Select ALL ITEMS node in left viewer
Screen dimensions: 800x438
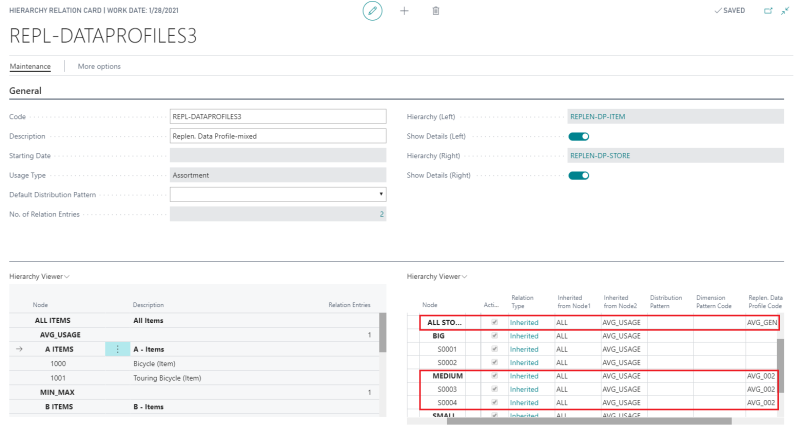(x=53, y=321)
